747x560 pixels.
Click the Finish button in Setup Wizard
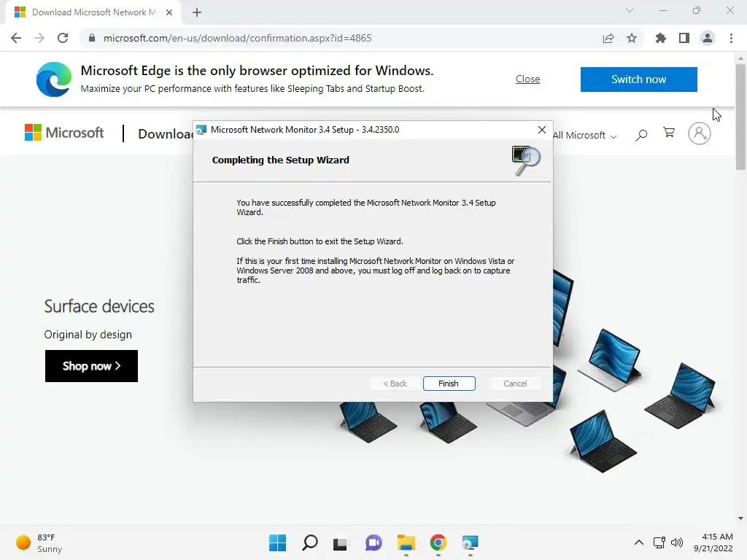(449, 384)
